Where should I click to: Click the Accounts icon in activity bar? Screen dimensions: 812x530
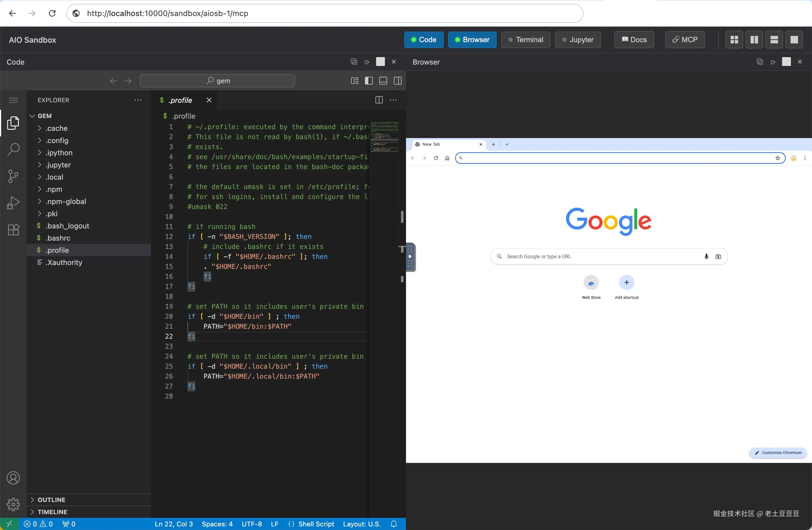(x=13, y=478)
